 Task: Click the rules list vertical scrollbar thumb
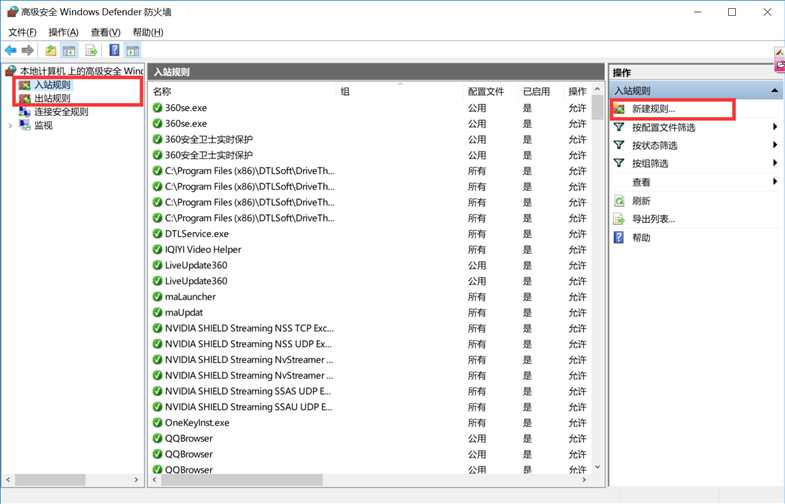597,107
